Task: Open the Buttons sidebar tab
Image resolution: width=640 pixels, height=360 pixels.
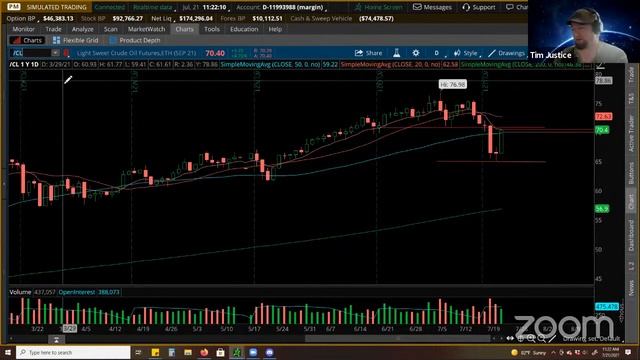Action: (631, 173)
